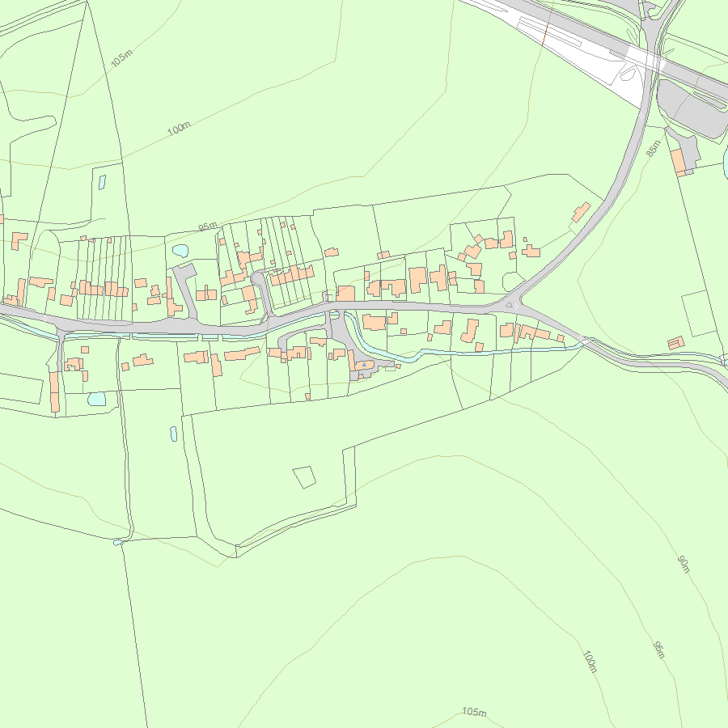The height and width of the screenshot is (728, 728).
Task: Select the 85m contour label
Action: click(654, 148)
